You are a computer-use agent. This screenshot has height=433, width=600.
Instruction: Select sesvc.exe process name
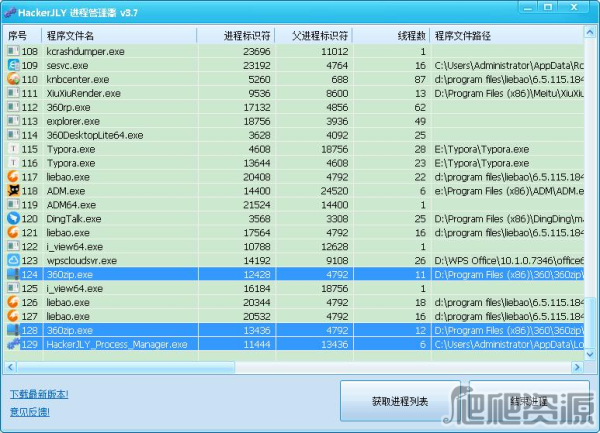[x=67, y=65]
